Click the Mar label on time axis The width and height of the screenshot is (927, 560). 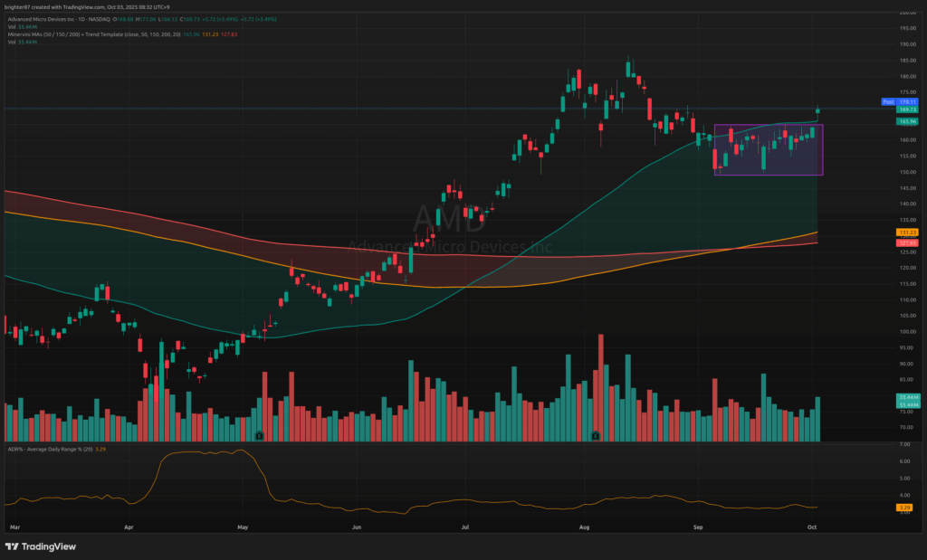14,526
